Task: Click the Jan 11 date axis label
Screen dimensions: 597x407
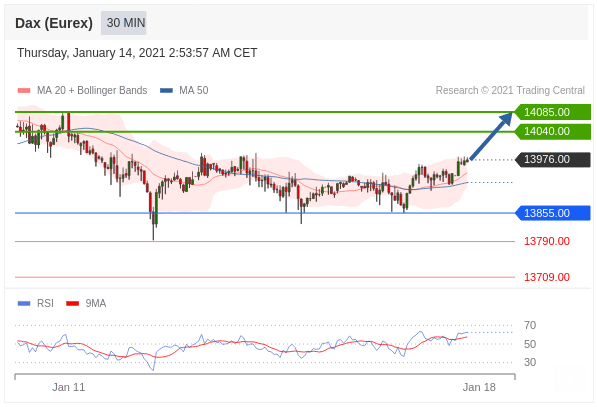Action: (x=69, y=388)
